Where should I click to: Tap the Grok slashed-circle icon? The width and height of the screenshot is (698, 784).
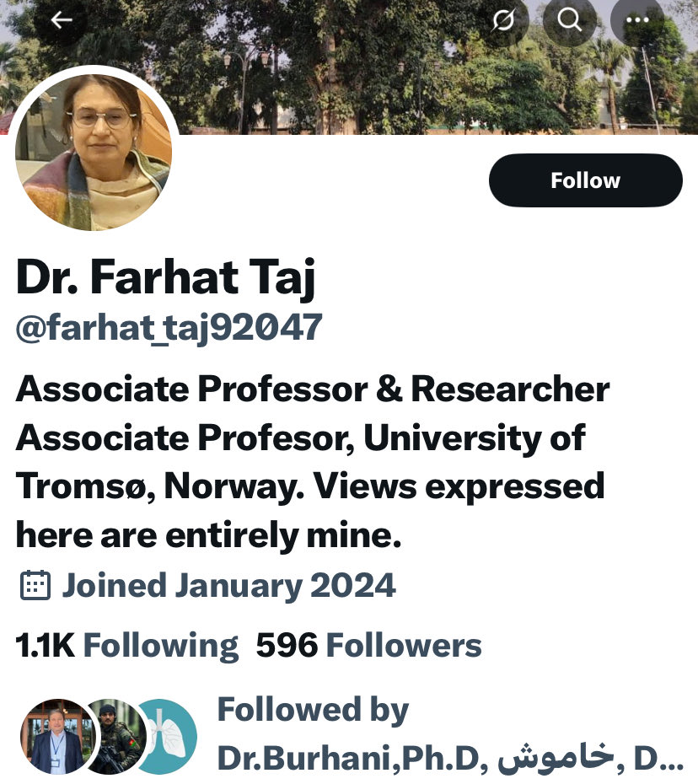click(503, 20)
